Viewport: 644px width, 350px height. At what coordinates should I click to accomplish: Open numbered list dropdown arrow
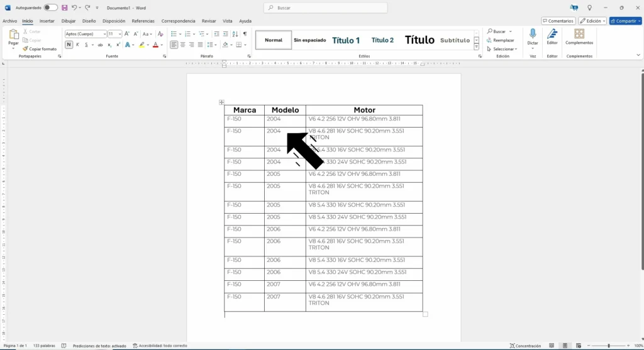[194, 34]
